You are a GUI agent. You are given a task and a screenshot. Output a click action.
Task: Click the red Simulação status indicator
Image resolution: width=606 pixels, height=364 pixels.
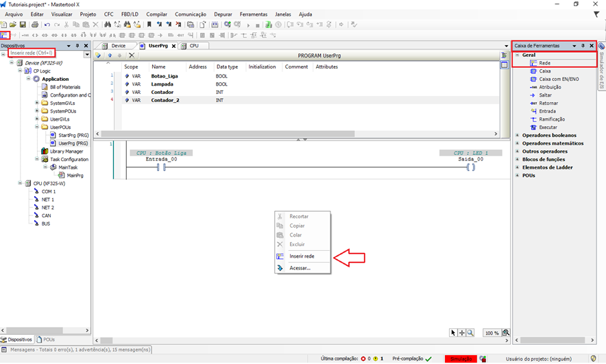click(x=461, y=359)
